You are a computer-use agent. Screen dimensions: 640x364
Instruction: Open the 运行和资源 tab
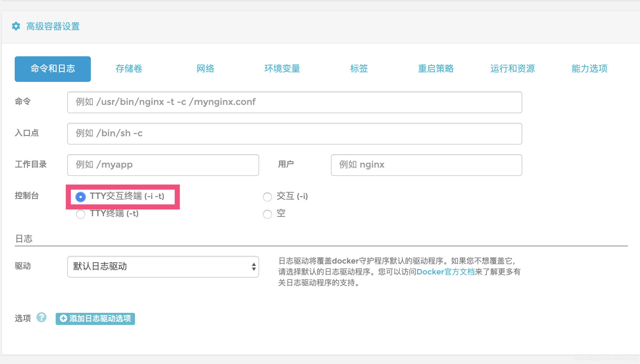(513, 69)
